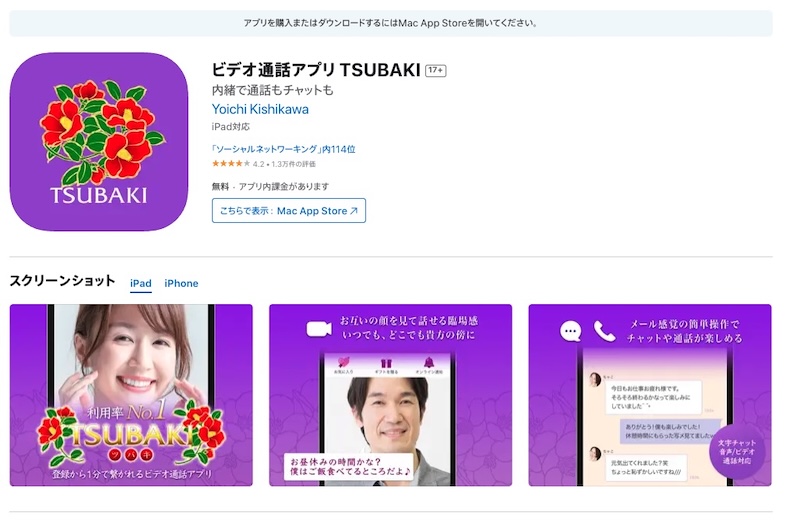800x520 pixels.
Task: Click the video camera icon in second screenshot
Action: 318,327
